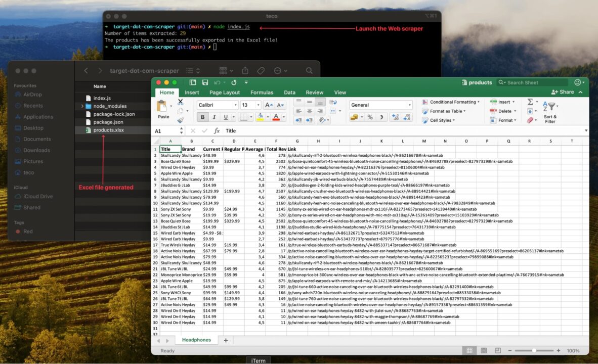
Task: Open Sort & Filter
Action: pos(550,112)
